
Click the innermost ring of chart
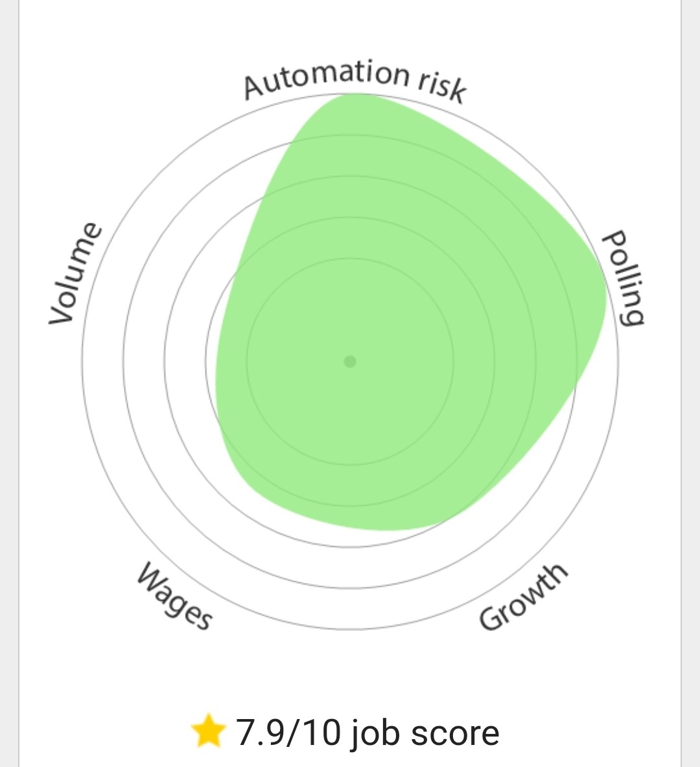coord(350,258)
